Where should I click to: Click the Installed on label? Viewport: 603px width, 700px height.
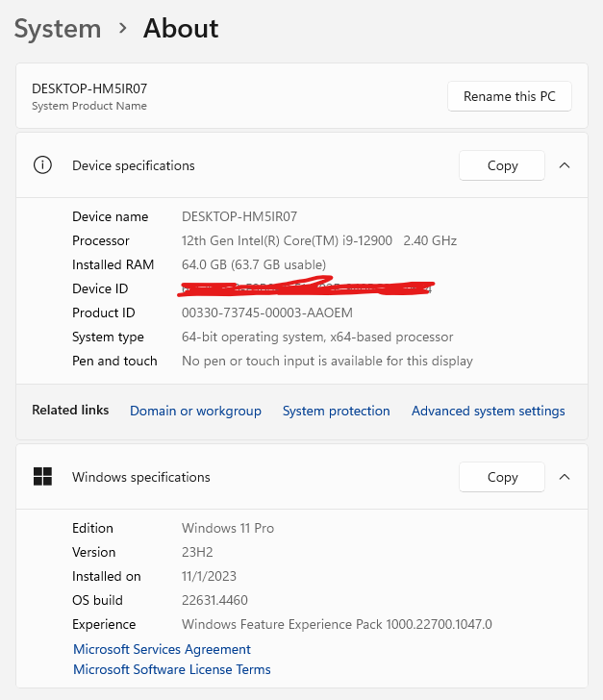tap(107, 576)
